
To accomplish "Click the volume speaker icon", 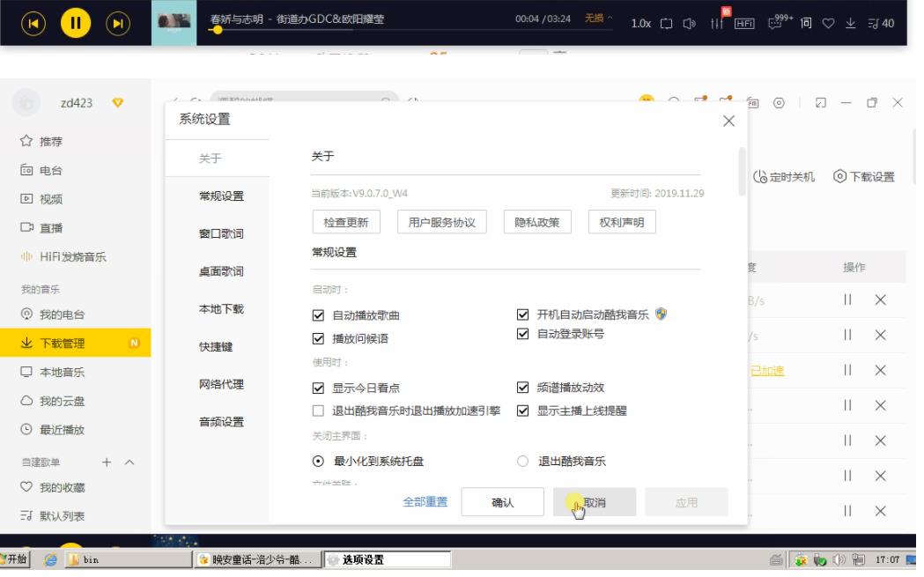I will click(687, 22).
